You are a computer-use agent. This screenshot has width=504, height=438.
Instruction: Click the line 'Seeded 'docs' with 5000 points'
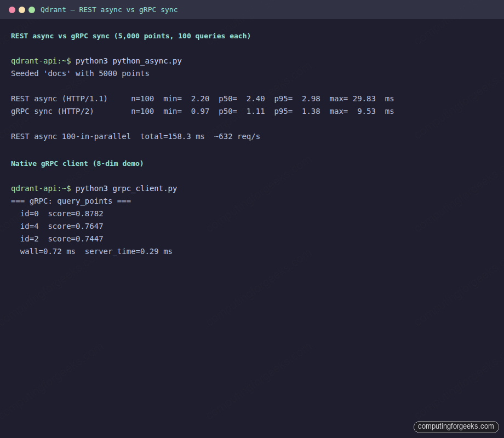80,73
